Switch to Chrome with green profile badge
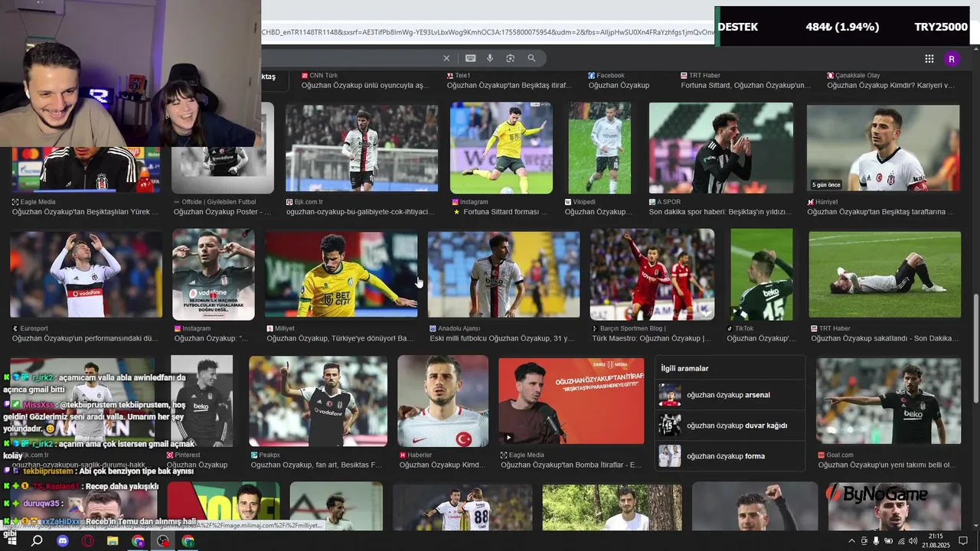Viewport: 980px width, 551px height. coord(188,541)
